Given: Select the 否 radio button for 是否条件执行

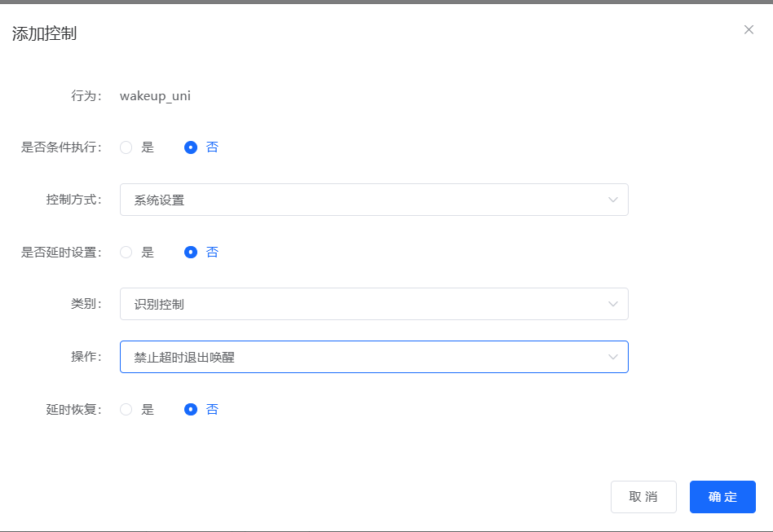Looking at the screenshot, I should [191, 147].
